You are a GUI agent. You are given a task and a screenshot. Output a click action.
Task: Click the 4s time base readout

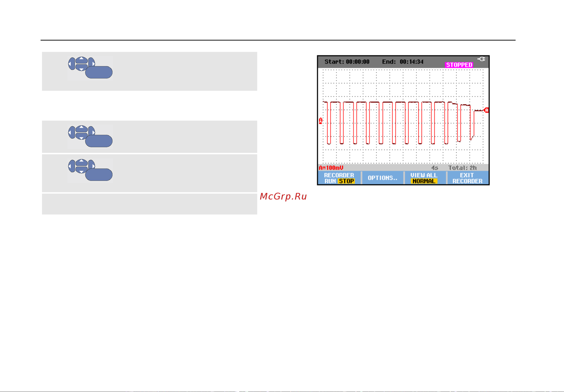(434, 168)
